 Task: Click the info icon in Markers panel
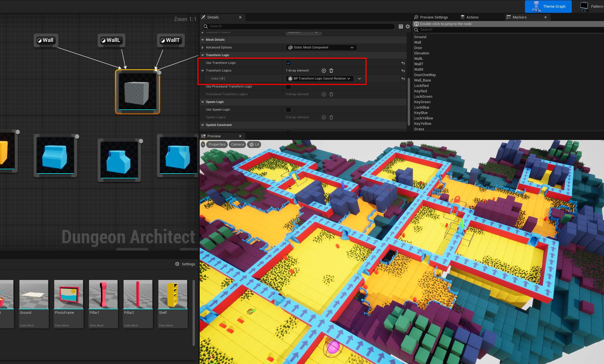click(x=417, y=24)
